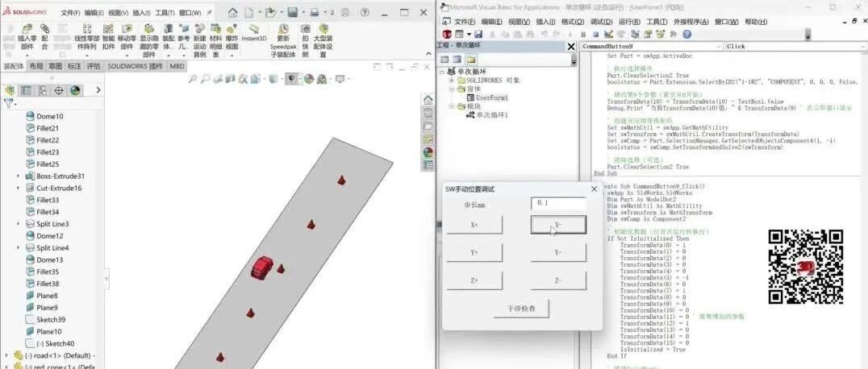Click the X- button in dialog
Image resolution: width=868 pixels, height=369 pixels.
click(x=558, y=224)
